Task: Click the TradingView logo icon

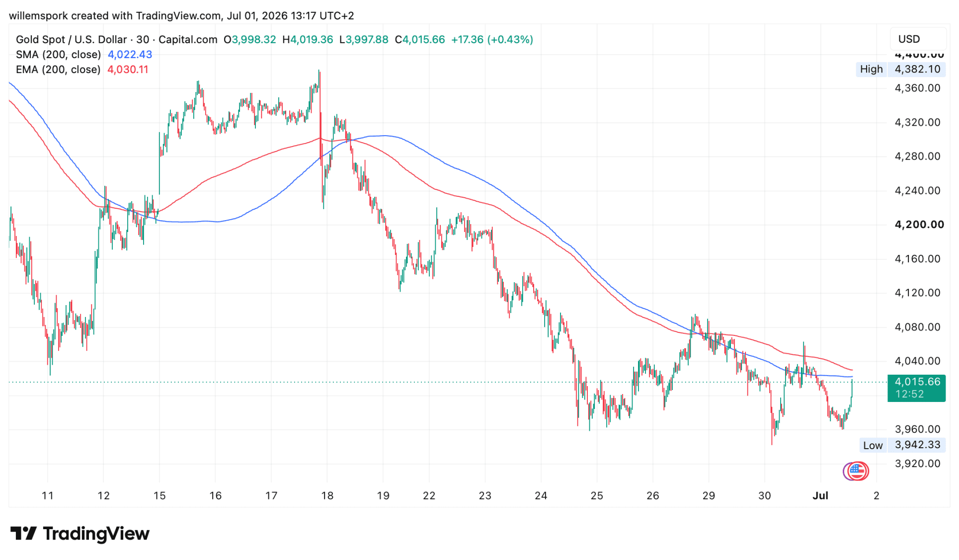Action: pos(23,534)
